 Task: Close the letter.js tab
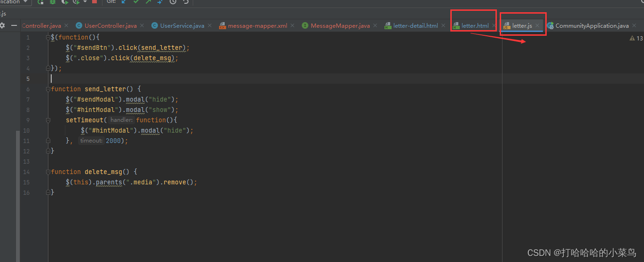click(x=537, y=26)
